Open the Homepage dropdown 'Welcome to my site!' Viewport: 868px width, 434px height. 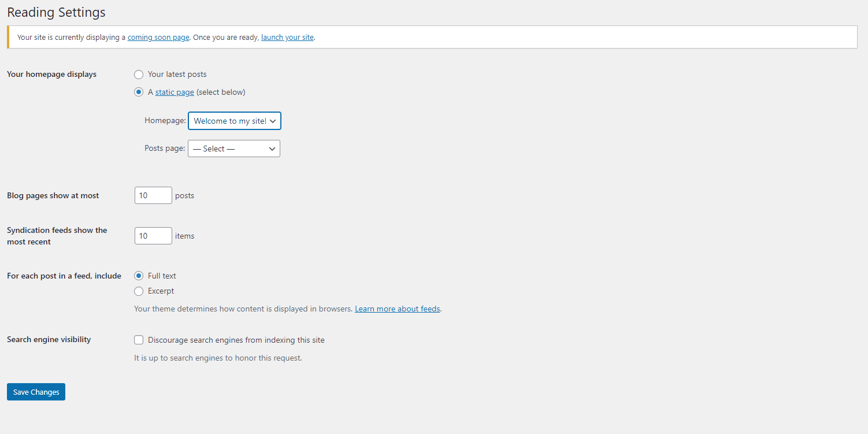click(x=235, y=121)
